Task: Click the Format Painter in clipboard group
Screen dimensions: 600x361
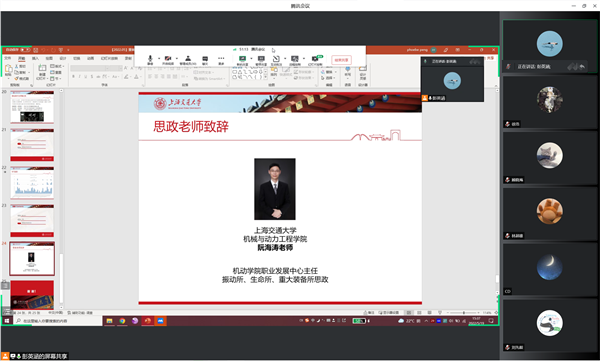Action: [x=22, y=78]
